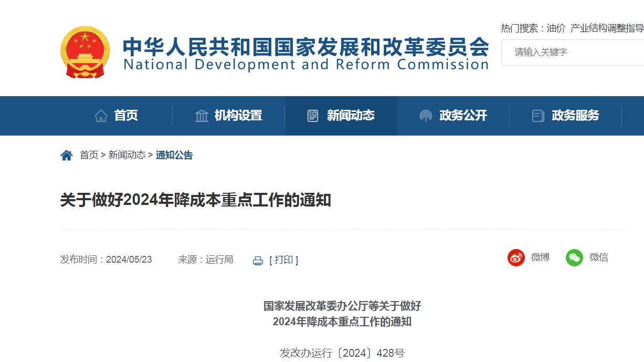Click the 微博 share label
644x362 pixels.
pyautogui.click(x=541, y=257)
